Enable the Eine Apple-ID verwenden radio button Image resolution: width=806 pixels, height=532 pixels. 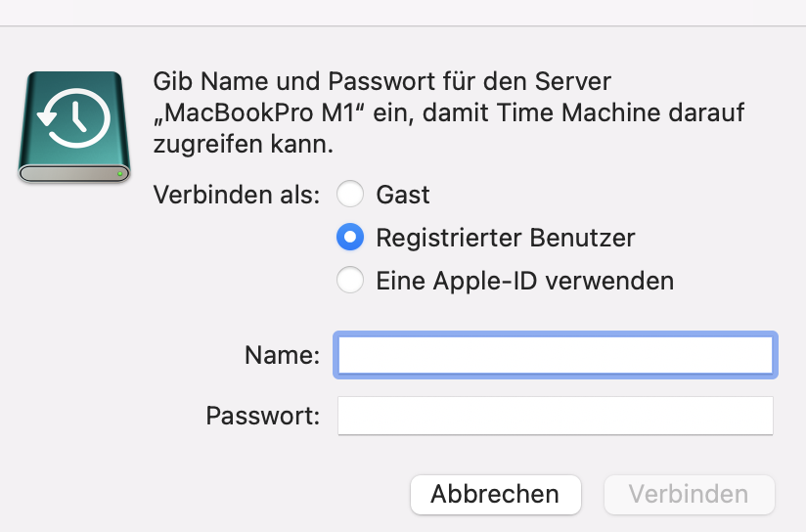pos(349,281)
